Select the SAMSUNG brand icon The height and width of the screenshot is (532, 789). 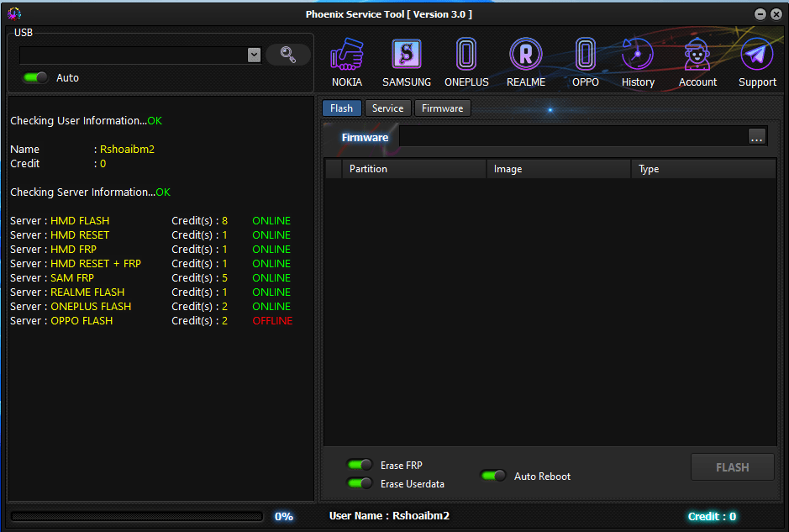(407, 59)
